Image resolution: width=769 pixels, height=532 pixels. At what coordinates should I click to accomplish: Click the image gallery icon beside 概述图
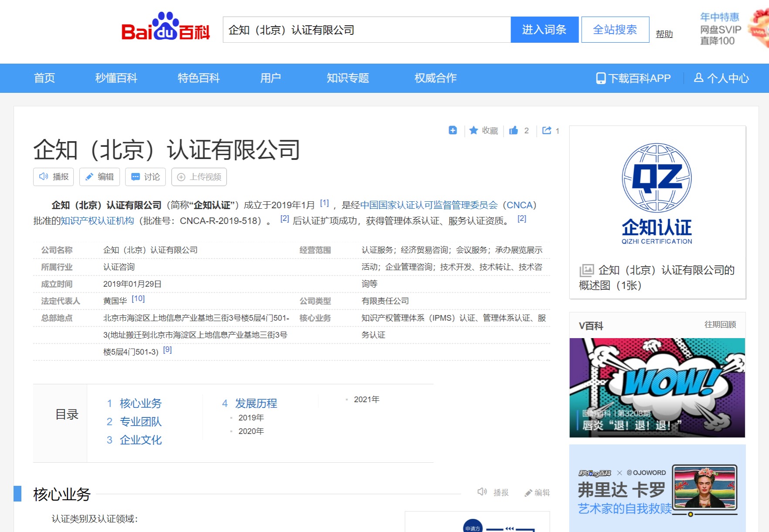click(587, 271)
